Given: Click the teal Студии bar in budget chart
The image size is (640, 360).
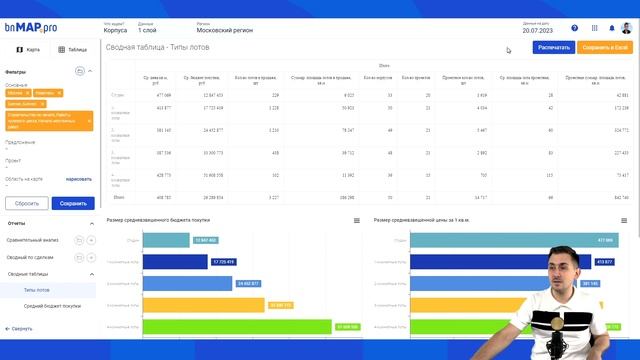Looking at the screenshot, I should point(166,240).
